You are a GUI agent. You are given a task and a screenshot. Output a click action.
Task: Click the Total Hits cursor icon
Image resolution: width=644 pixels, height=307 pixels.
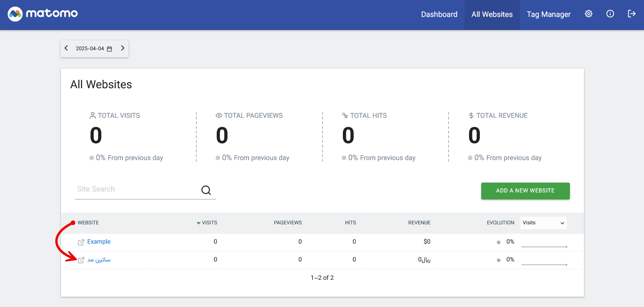345,115
